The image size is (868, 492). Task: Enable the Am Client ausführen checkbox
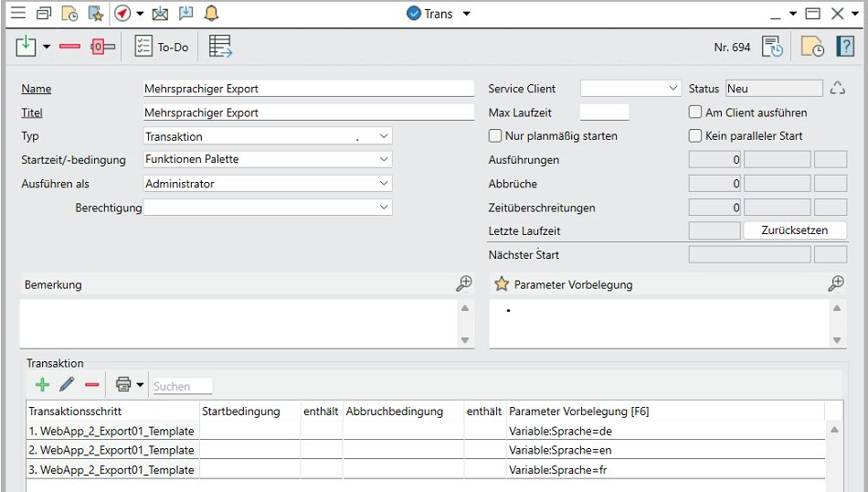click(x=695, y=112)
